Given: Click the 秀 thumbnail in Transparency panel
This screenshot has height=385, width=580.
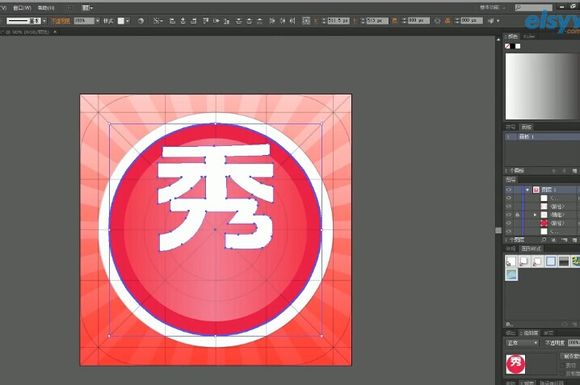Looking at the screenshot, I should (515, 364).
